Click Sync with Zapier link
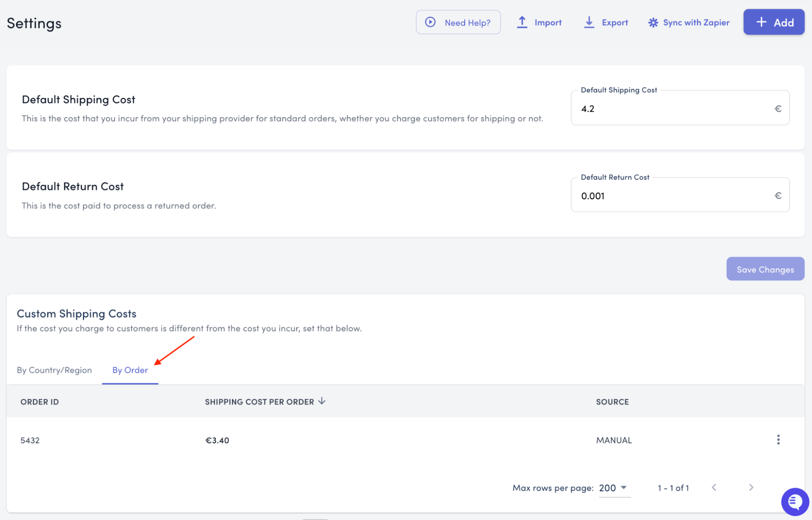The image size is (812, 520). tap(696, 23)
